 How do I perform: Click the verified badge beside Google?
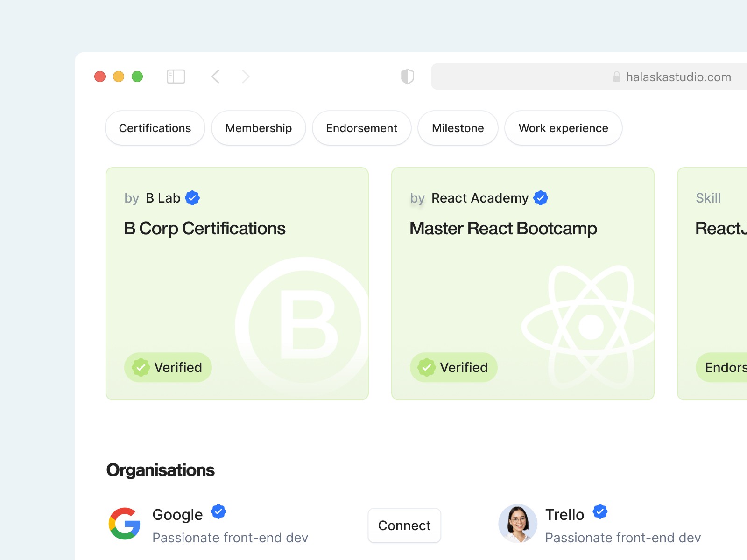pos(218,511)
